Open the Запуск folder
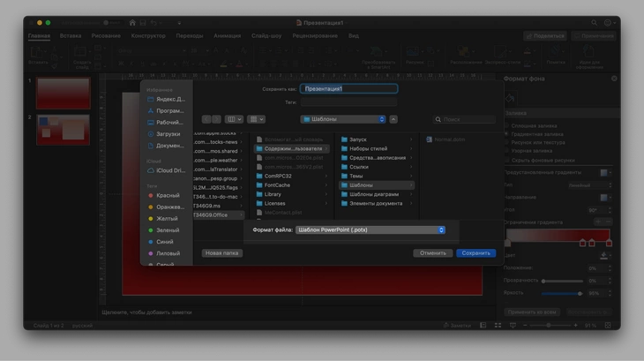The image size is (644, 361). (377, 139)
